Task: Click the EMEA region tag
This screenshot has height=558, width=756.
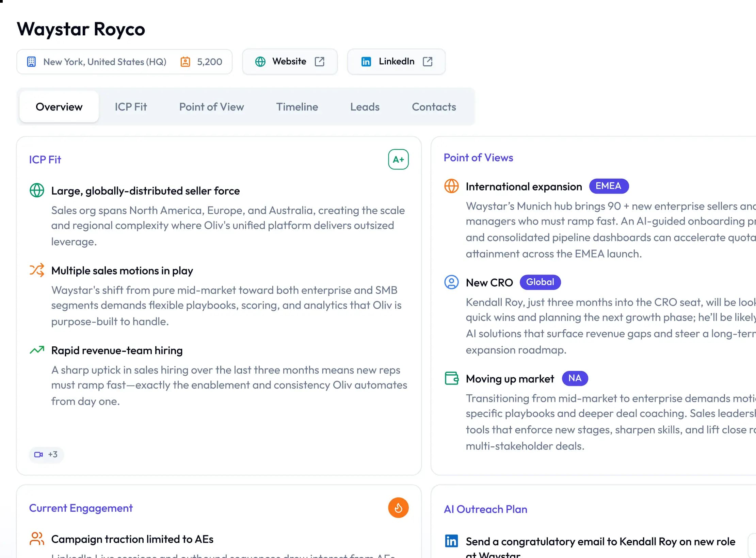Action: tap(609, 186)
